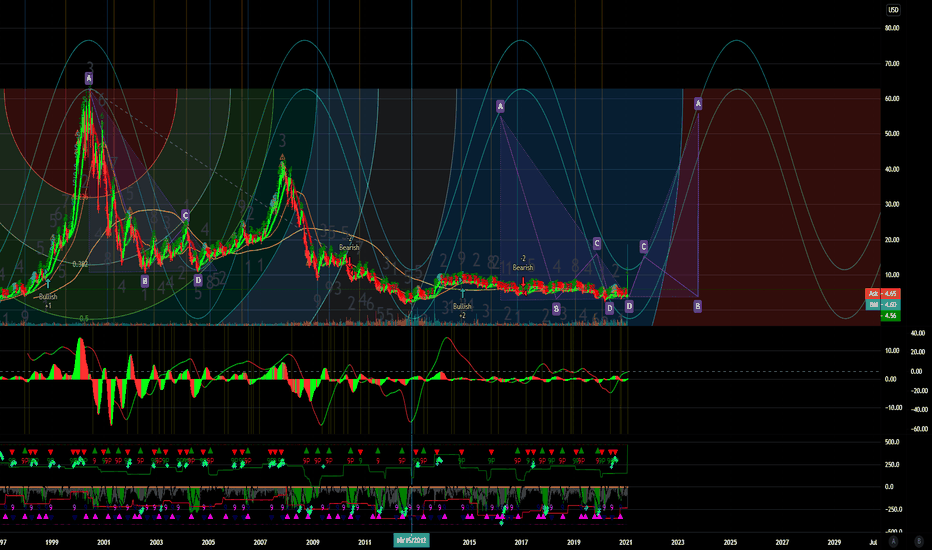Click the 2009 label on time axis

coord(313,542)
